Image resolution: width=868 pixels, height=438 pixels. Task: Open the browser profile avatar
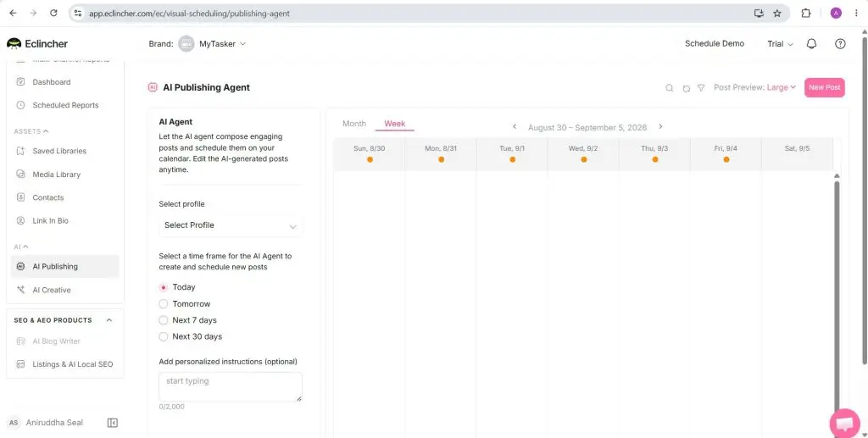click(836, 14)
